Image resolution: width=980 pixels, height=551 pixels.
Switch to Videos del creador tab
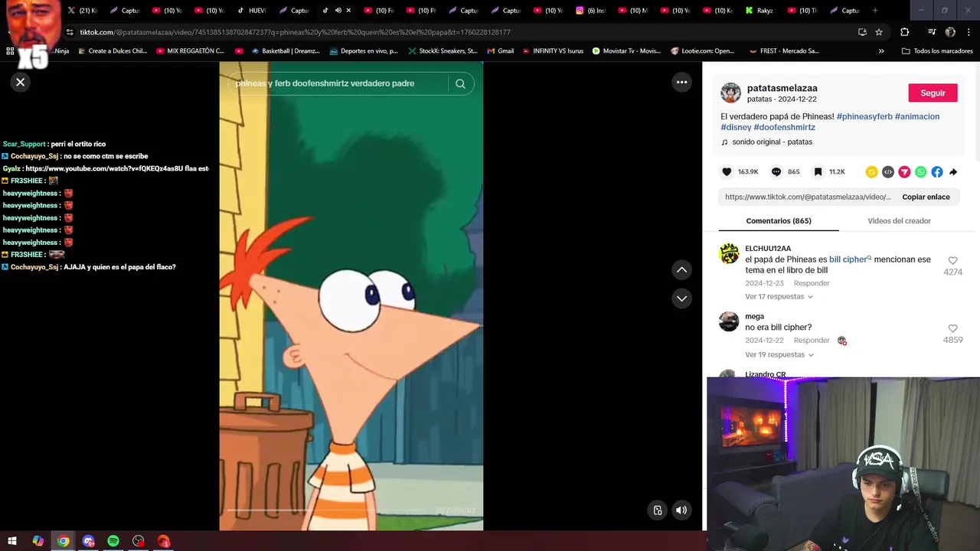[899, 221]
